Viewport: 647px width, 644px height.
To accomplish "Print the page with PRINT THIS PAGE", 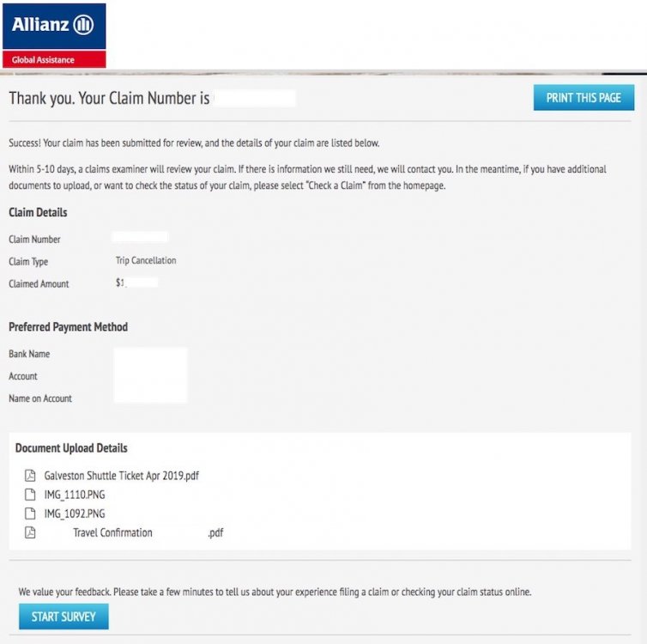I will coord(584,98).
